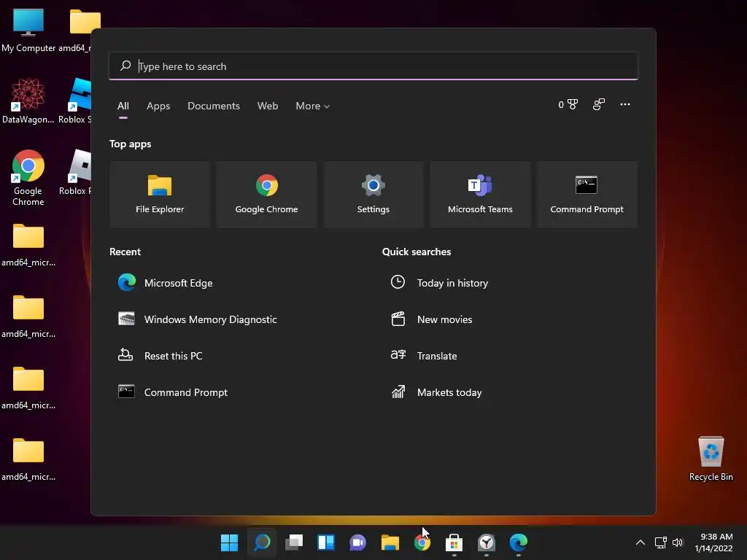Click Google Chrome icon in taskbar

[422, 542]
